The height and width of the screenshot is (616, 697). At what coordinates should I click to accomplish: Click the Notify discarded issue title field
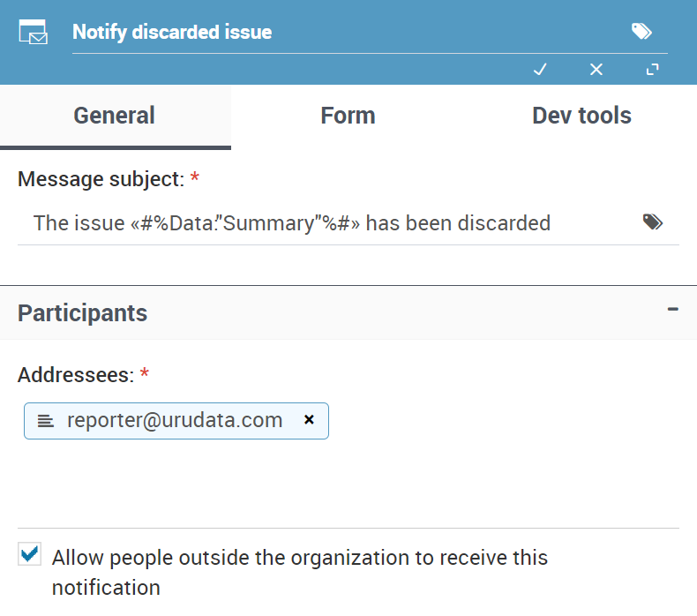pyautogui.click(x=347, y=32)
